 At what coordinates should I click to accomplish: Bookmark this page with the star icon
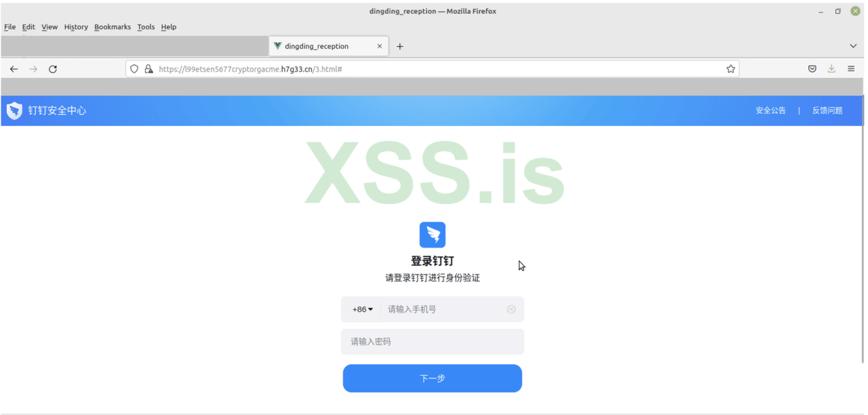coord(730,69)
